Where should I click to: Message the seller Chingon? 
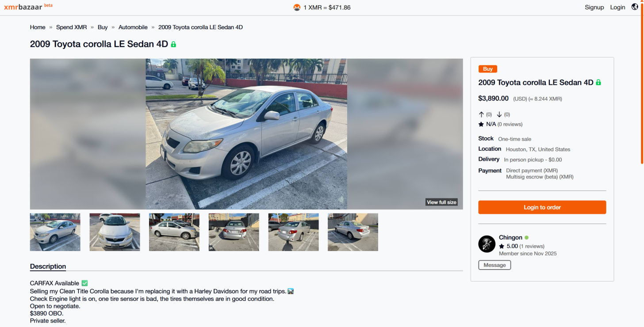pyautogui.click(x=494, y=265)
